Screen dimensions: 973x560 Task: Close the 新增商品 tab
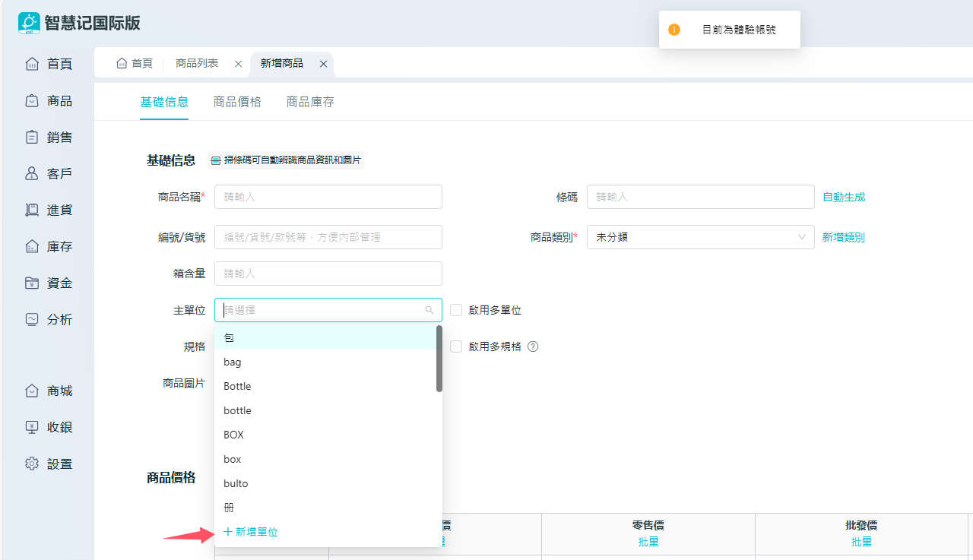click(323, 64)
